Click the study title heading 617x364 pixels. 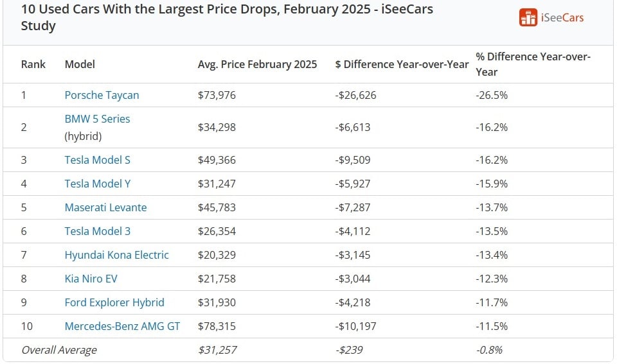tap(227, 17)
